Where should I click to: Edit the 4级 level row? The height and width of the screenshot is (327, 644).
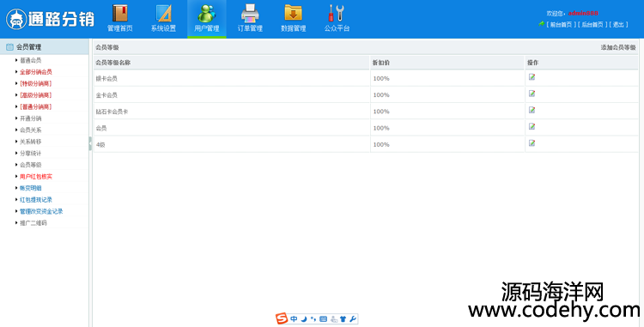[x=532, y=143]
